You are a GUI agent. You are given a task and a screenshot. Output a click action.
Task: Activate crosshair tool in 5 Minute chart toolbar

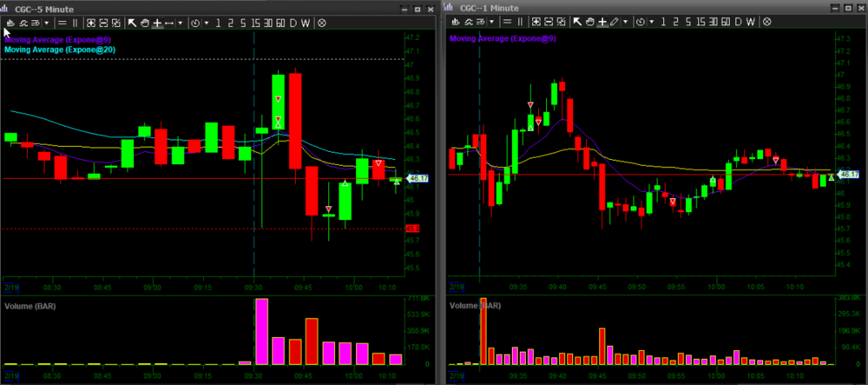click(x=157, y=23)
